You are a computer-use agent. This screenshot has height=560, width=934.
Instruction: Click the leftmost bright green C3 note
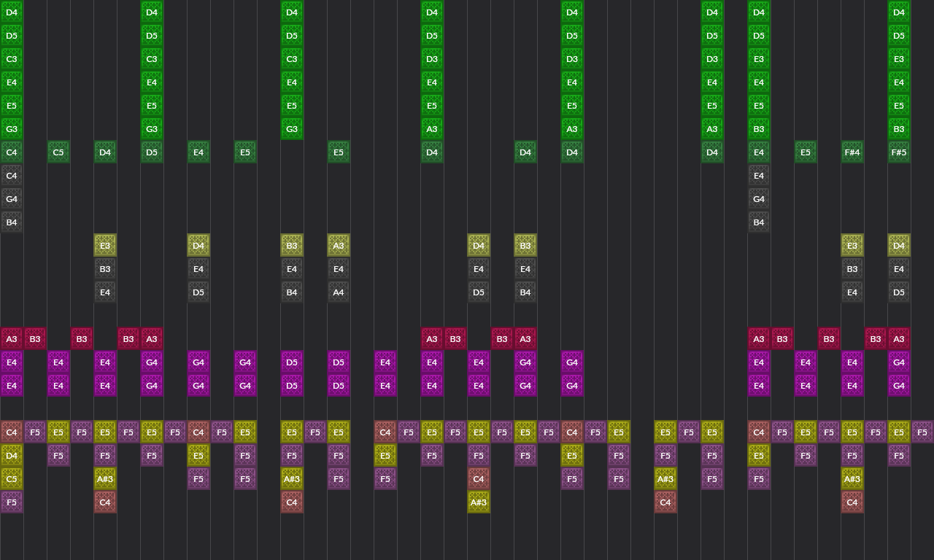pos(12,59)
